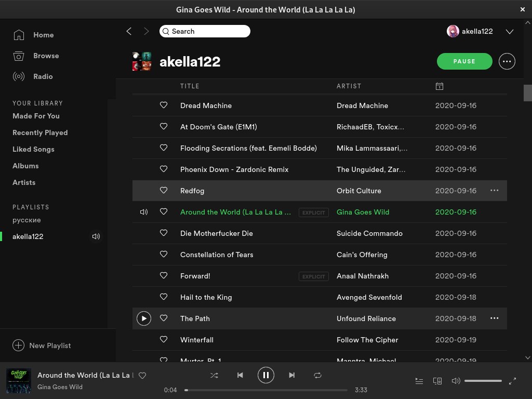Like Die Motherfucker Die track
Image resolution: width=532 pixels, height=399 pixels.
point(164,233)
